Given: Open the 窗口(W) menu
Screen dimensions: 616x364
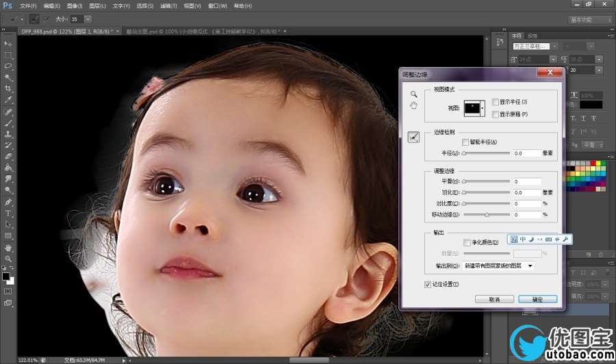Looking at the screenshot, I should 217,6.
